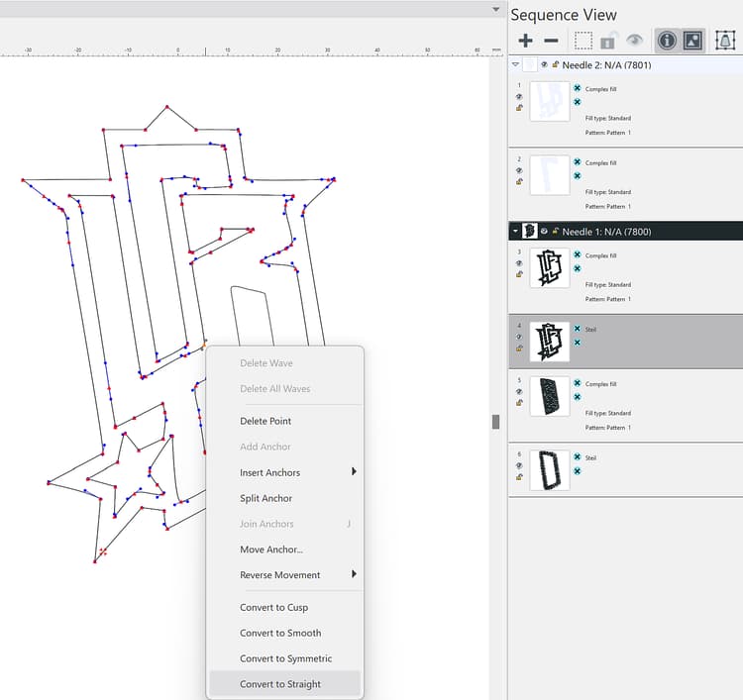Collapse the Needle 2 (7801) group
743x700 pixels.
coord(515,64)
